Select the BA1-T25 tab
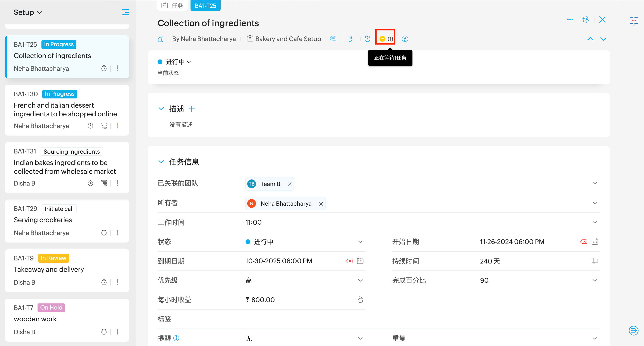Image resolution: width=644 pixels, height=346 pixels. pyautogui.click(x=205, y=5)
